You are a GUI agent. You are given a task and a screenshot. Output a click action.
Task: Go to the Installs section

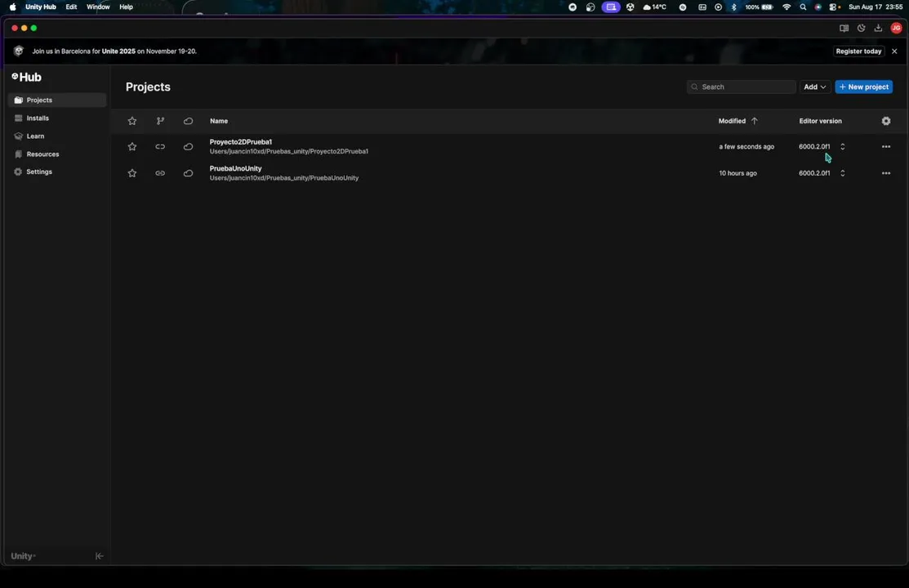(57, 118)
